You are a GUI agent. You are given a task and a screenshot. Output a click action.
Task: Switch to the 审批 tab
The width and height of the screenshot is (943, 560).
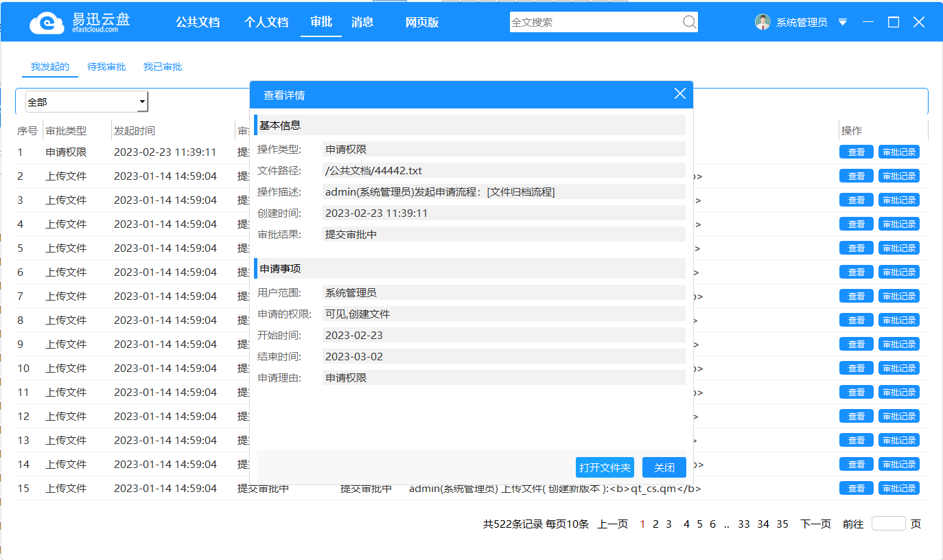(x=321, y=22)
